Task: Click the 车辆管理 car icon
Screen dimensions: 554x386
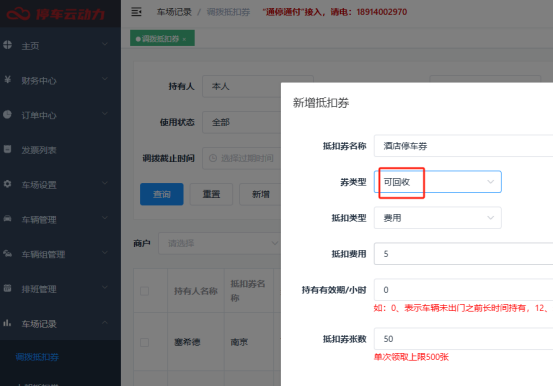Action: [x=7, y=219]
